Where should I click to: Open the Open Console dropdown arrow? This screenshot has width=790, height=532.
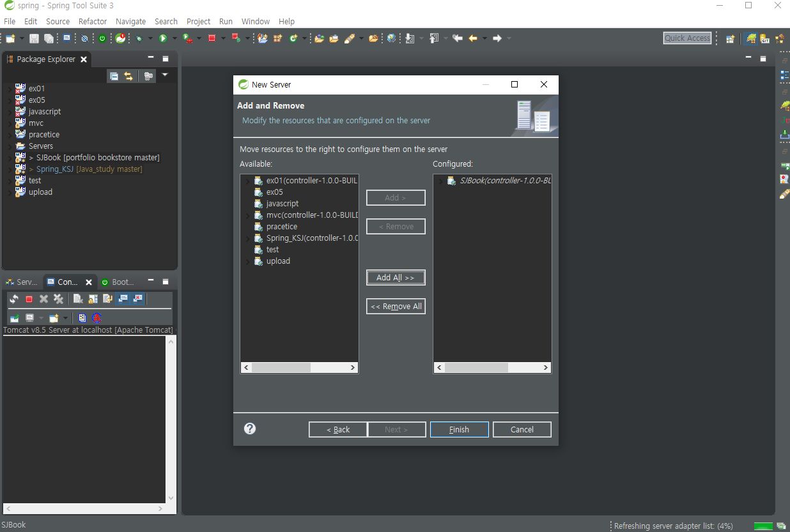[x=65, y=318]
